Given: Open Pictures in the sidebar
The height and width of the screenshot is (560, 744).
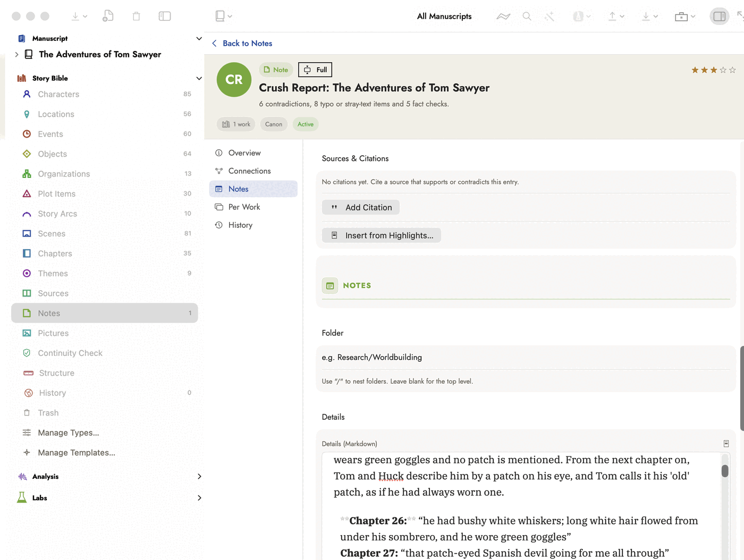Looking at the screenshot, I should point(104,333).
